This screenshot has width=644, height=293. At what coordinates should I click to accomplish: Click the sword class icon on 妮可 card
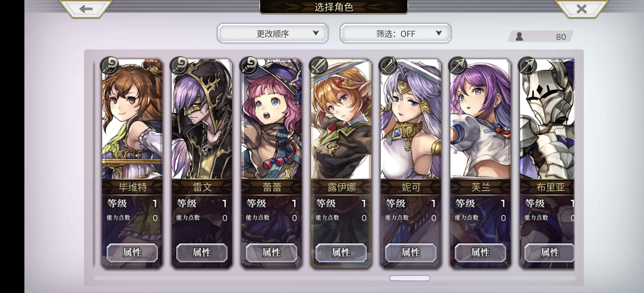click(x=388, y=66)
